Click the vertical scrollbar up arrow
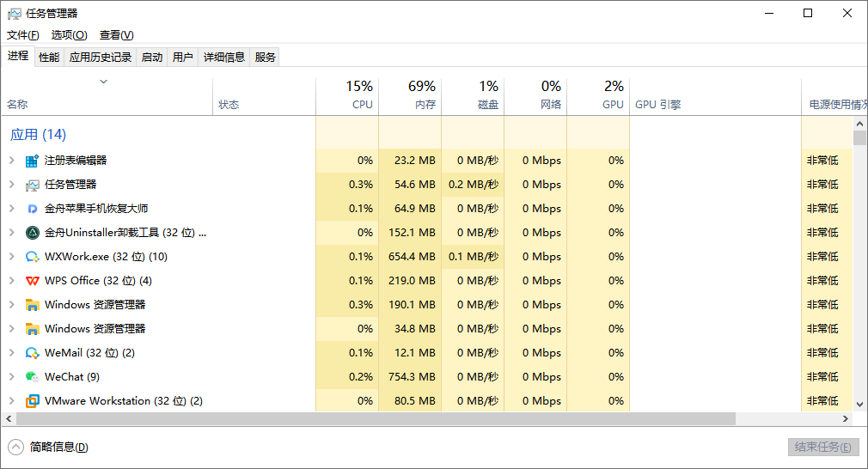868x469 pixels. tap(859, 124)
